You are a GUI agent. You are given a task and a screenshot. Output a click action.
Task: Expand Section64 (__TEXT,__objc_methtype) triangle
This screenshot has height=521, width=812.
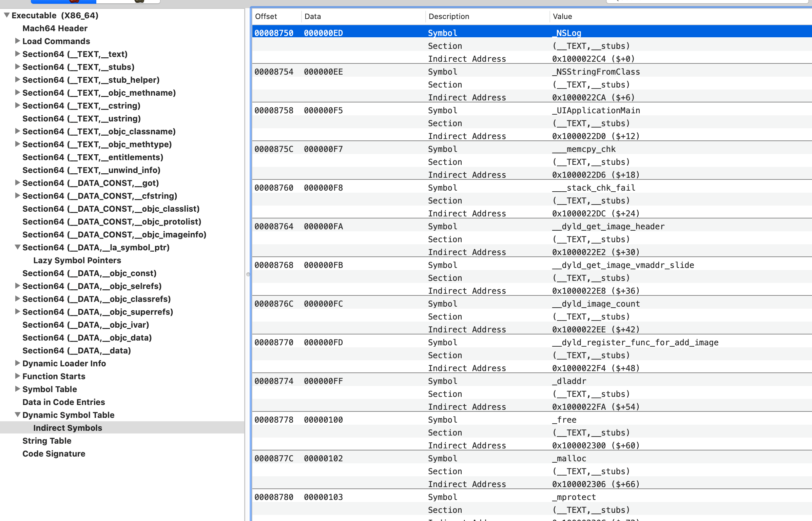point(17,144)
